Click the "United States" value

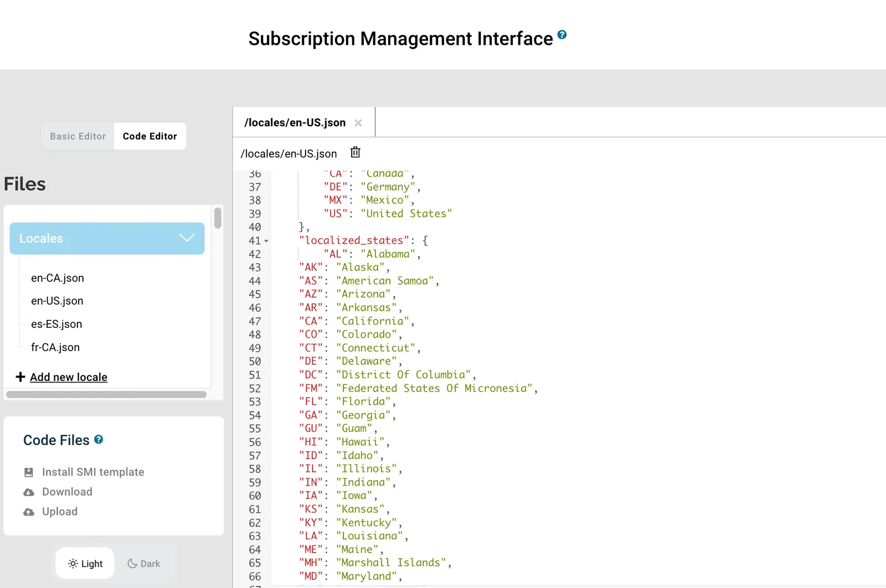pos(406,214)
